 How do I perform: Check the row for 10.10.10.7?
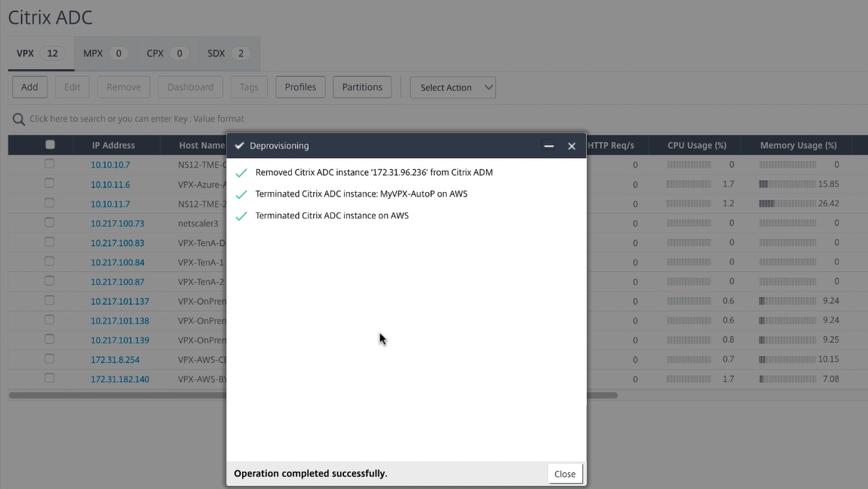tap(49, 164)
